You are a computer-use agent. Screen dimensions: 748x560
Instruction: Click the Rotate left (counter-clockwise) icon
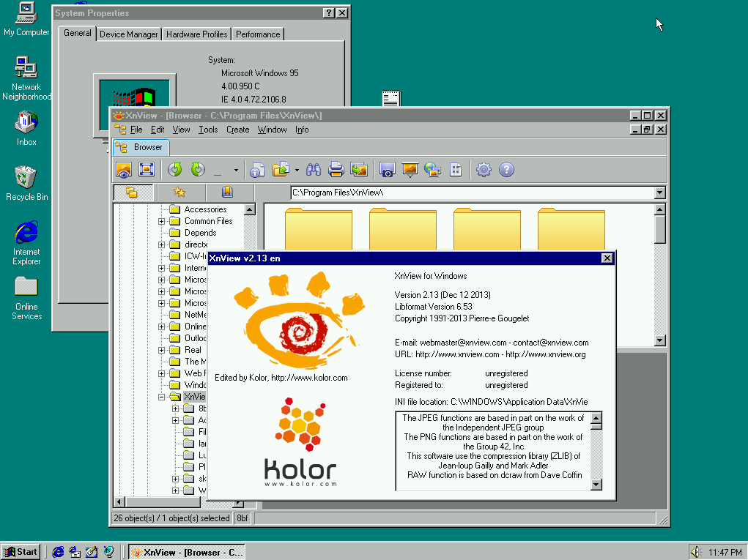tap(175, 170)
